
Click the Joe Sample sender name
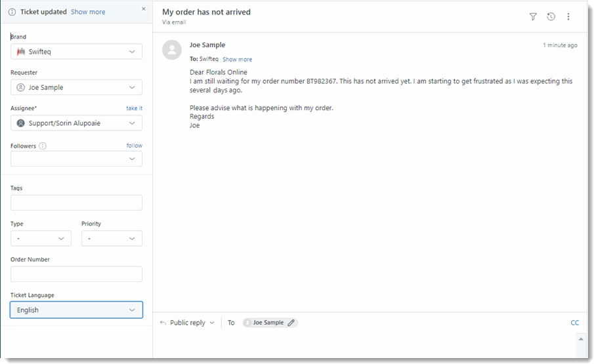(x=207, y=45)
